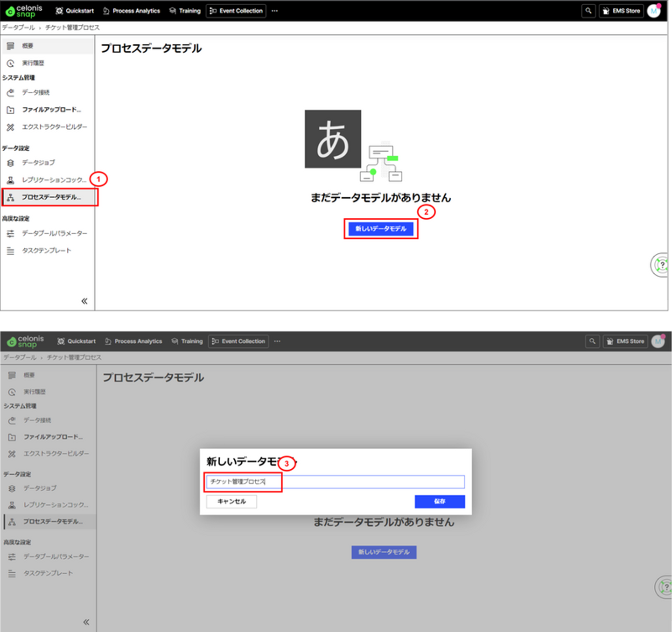
Task: Select データ接続 icon in the upper screenshot
Action: pyautogui.click(x=11, y=92)
